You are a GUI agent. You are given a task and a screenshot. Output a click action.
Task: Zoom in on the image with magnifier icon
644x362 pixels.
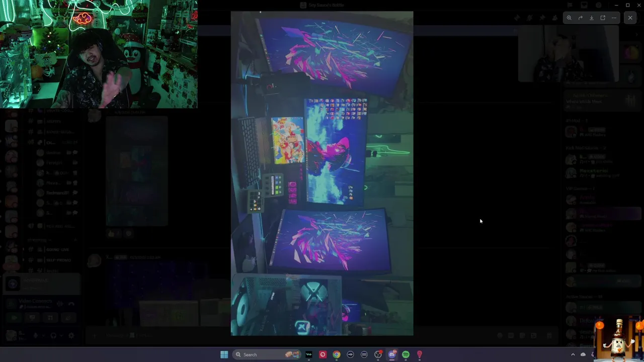point(569,18)
